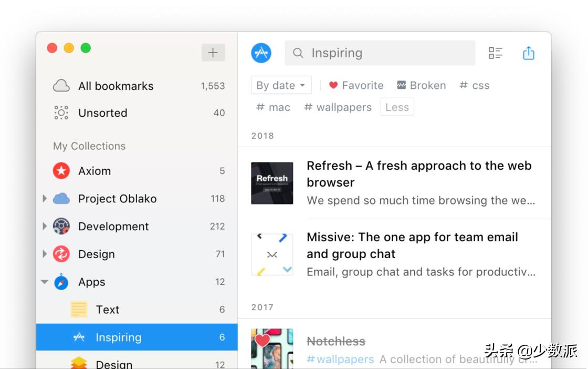
Task: Collapse the Apps collection
Action: tap(45, 282)
